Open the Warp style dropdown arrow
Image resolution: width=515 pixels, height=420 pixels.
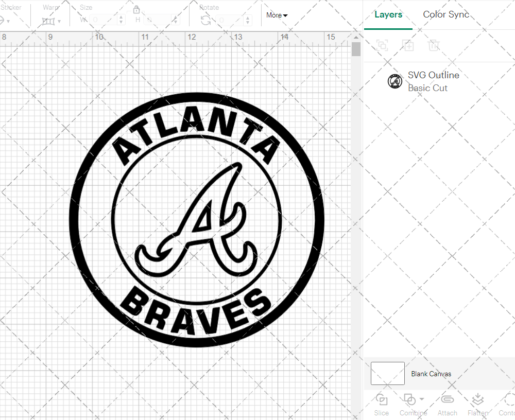click(x=58, y=22)
